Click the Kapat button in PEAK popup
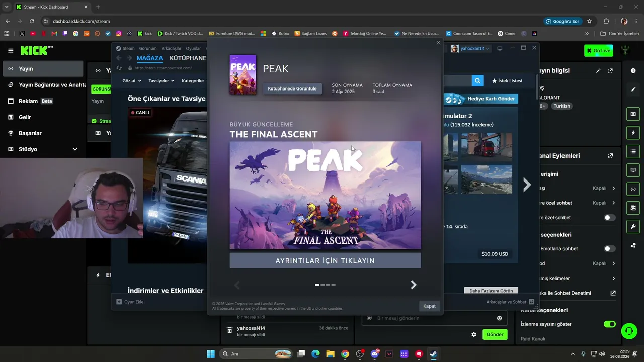 (429, 306)
